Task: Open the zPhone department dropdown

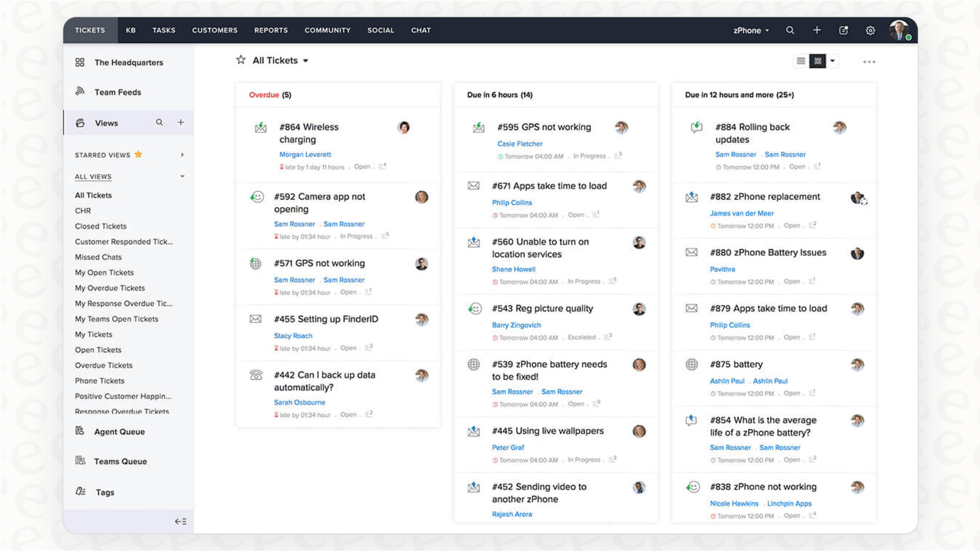Action: coord(751,30)
